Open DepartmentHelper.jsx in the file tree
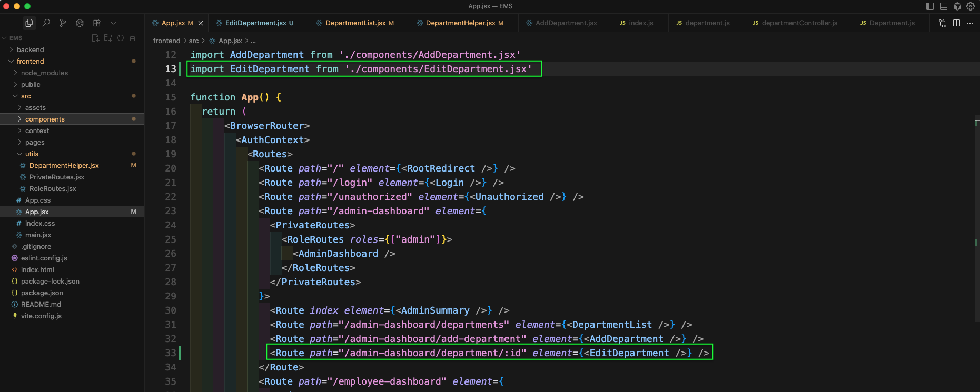The width and height of the screenshot is (980, 392). 72,165
